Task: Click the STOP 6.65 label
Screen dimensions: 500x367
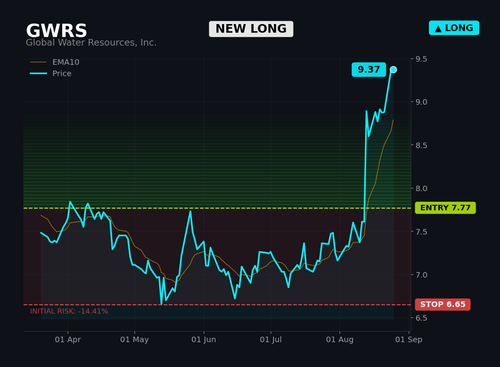Action: (x=443, y=304)
